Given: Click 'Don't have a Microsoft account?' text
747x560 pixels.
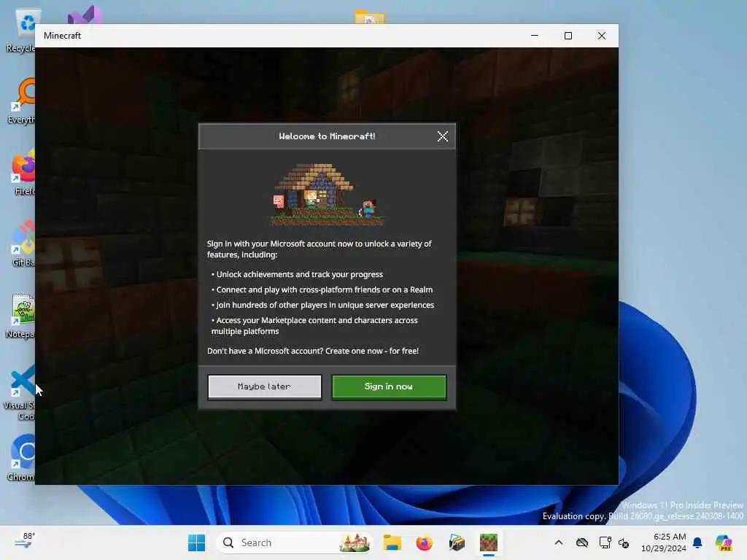Looking at the screenshot, I should pyautogui.click(x=313, y=351).
